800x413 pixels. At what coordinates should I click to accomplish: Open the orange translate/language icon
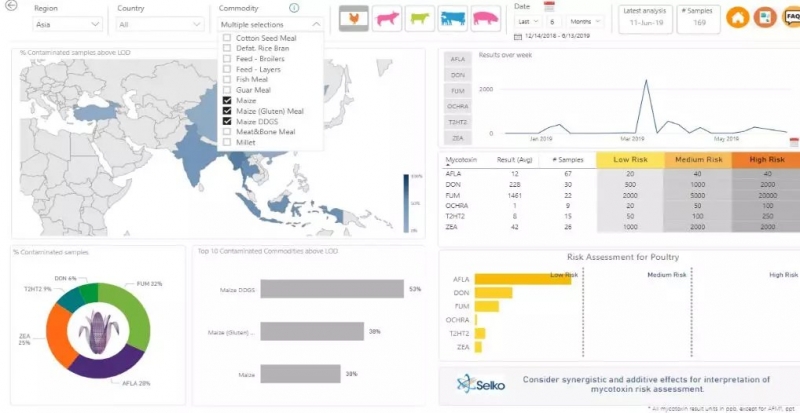coord(765,18)
